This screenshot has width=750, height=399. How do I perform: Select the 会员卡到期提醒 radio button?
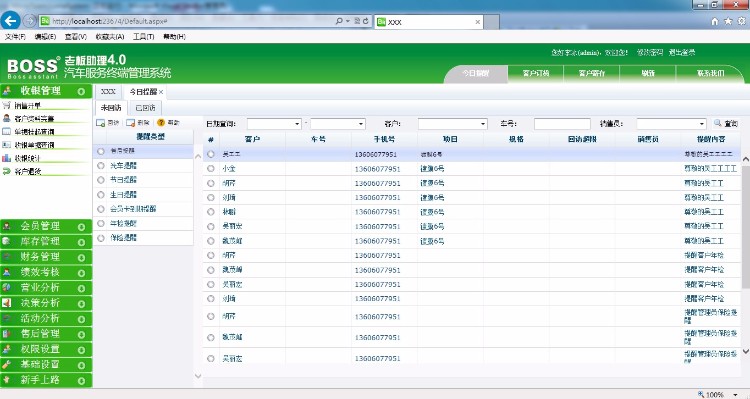[x=100, y=209]
